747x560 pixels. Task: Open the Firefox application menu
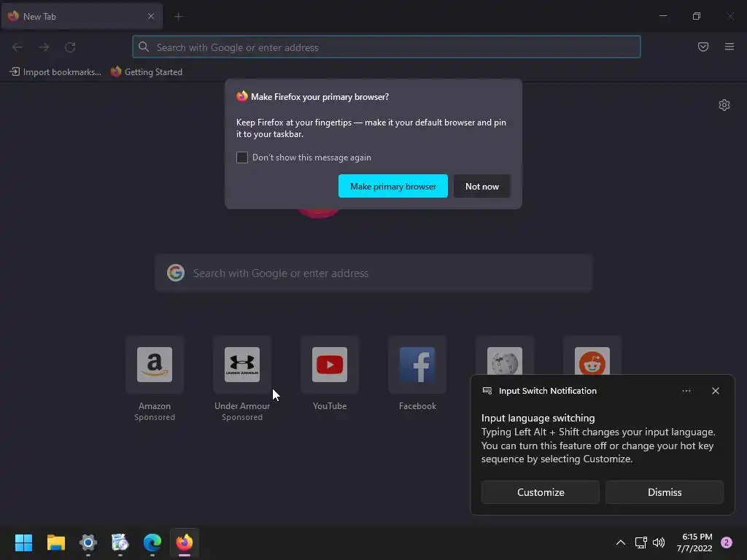[x=729, y=47]
